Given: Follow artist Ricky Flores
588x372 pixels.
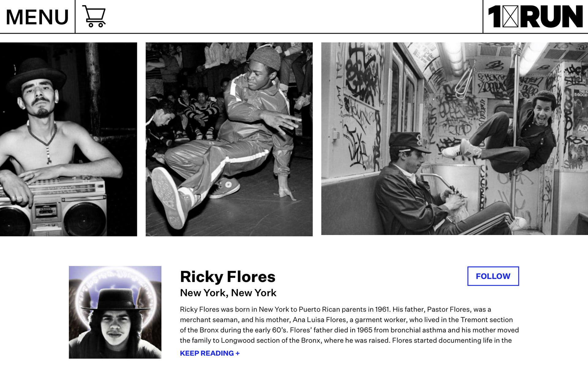Looking at the screenshot, I should pyautogui.click(x=493, y=276).
